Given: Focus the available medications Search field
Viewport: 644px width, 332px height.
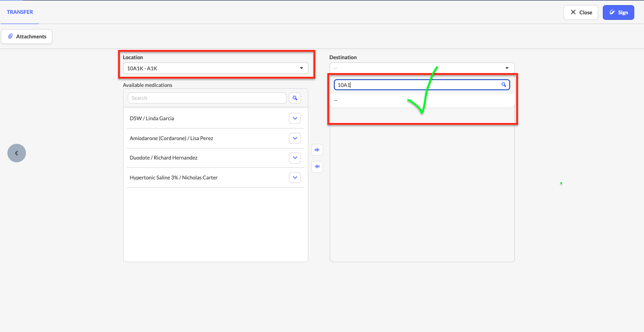Looking at the screenshot, I should (x=207, y=98).
